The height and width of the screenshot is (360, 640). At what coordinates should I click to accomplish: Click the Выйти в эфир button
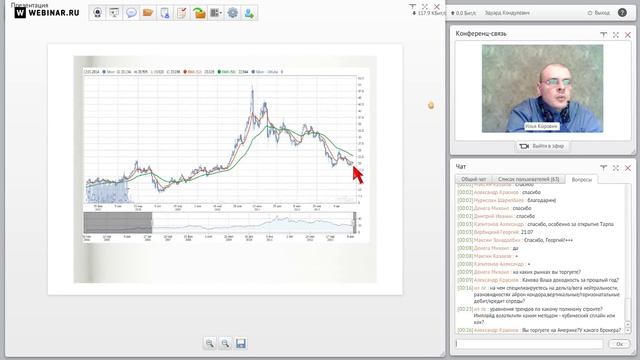coord(542,146)
